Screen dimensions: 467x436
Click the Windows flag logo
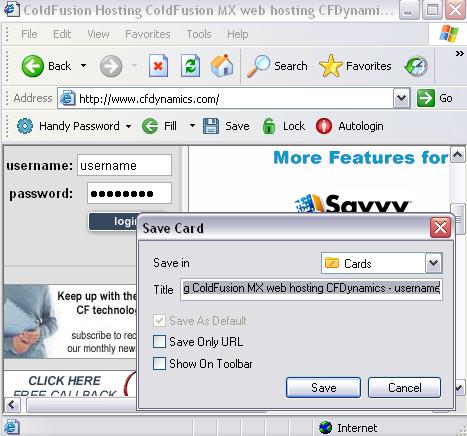click(449, 34)
